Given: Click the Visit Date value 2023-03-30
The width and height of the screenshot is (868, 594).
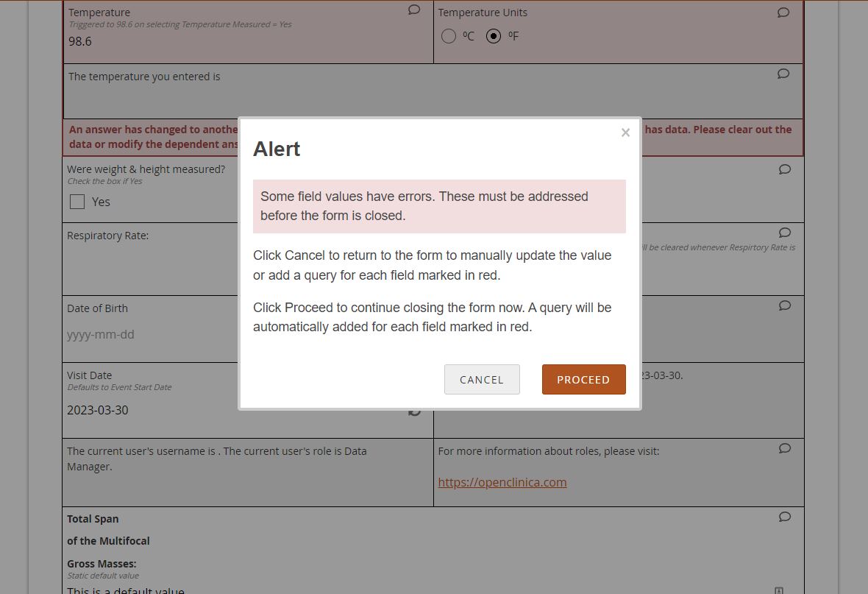Looking at the screenshot, I should click(97, 410).
